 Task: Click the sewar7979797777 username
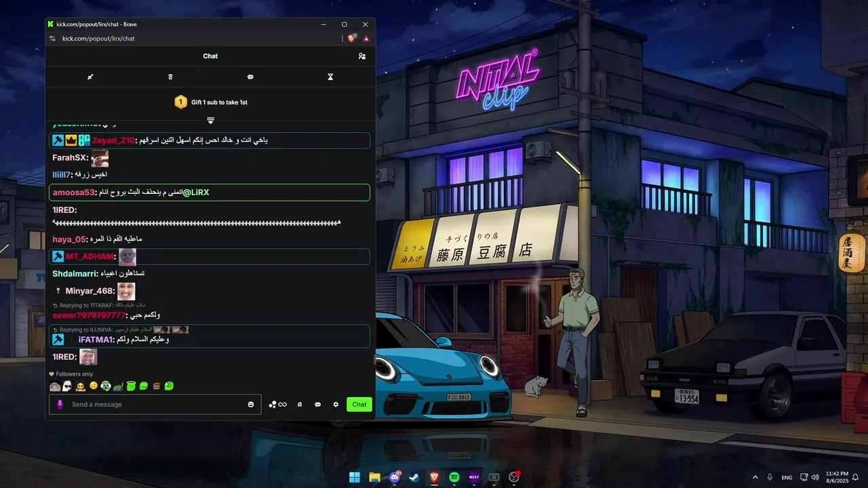tap(89, 315)
